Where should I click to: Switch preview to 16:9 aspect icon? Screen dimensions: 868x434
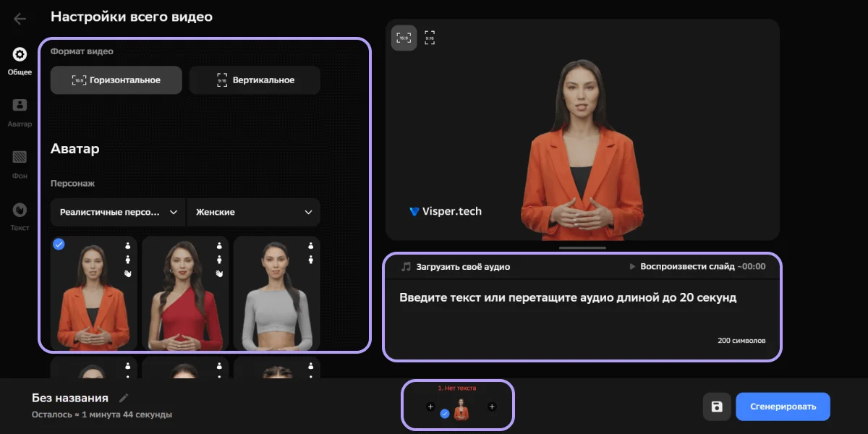[404, 38]
